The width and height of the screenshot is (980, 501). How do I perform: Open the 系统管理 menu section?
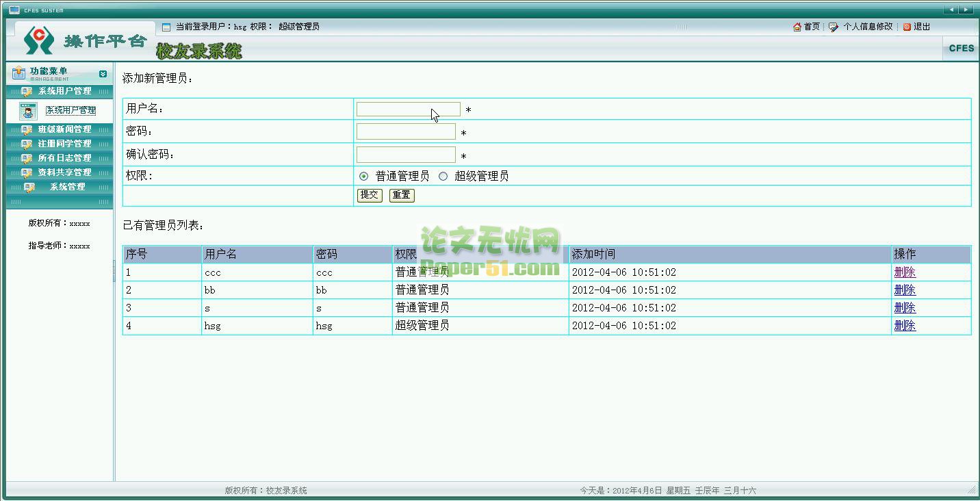tap(66, 187)
